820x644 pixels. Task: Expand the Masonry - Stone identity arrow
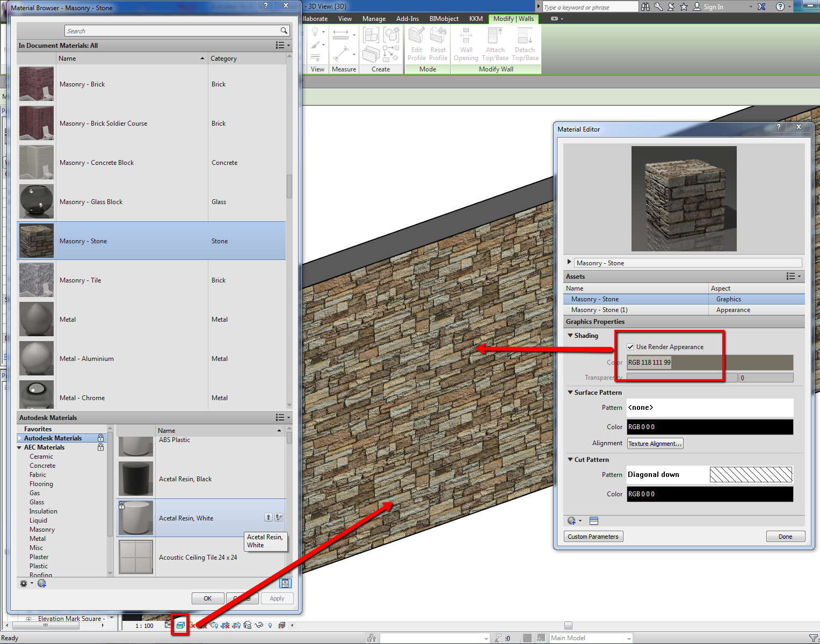click(569, 262)
